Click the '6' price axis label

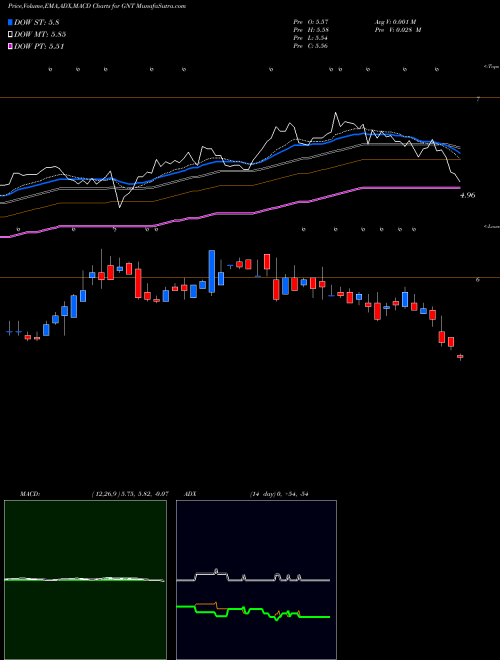(477, 279)
